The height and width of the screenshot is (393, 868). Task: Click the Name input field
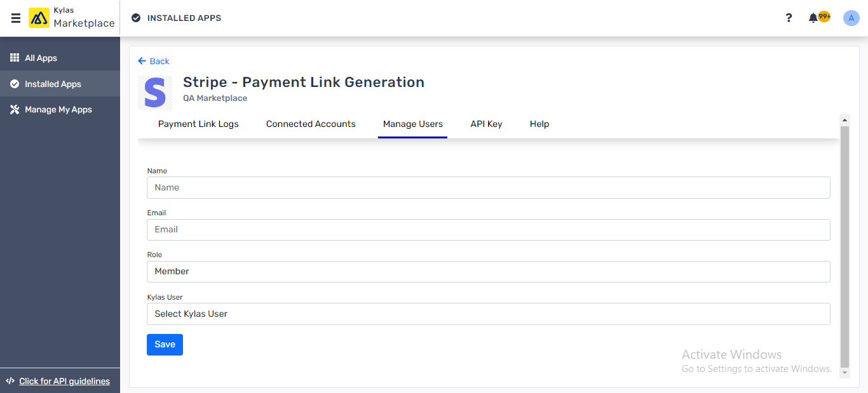(x=488, y=187)
